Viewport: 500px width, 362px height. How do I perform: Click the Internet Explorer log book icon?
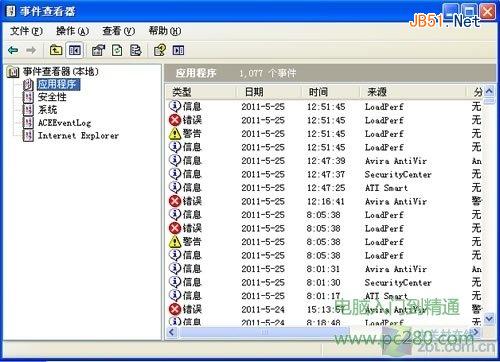(x=29, y=136)
